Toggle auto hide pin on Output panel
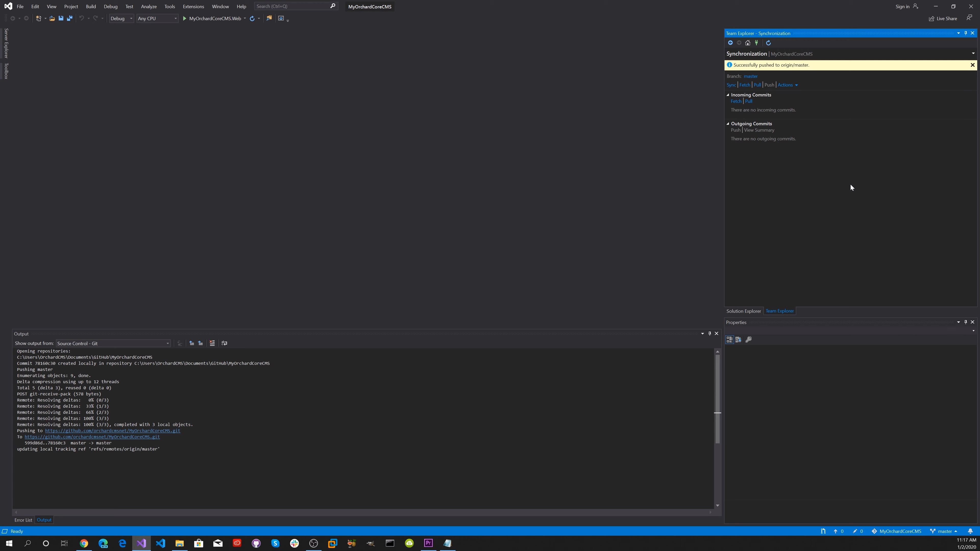Viewport: 980px width, 551px height. click(x=709, y=333)
